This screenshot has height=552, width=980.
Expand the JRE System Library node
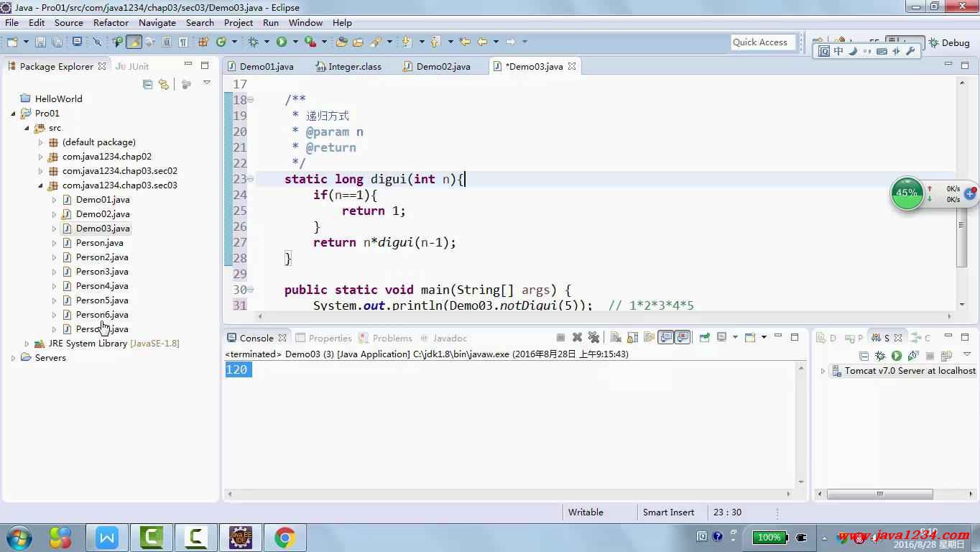pos(27,344)
